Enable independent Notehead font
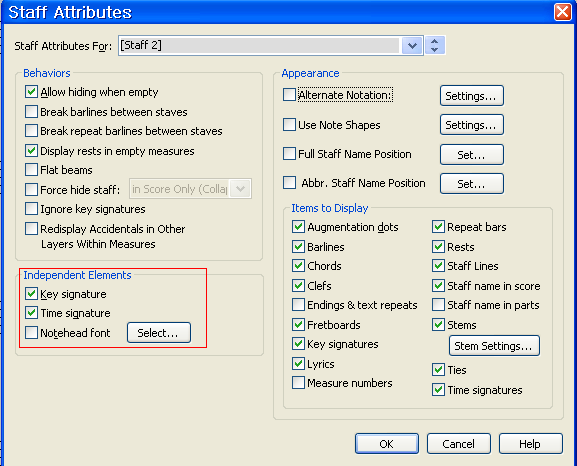Image resolution: width=577 pixels, height=466 pixels. (x=31, y=332)
